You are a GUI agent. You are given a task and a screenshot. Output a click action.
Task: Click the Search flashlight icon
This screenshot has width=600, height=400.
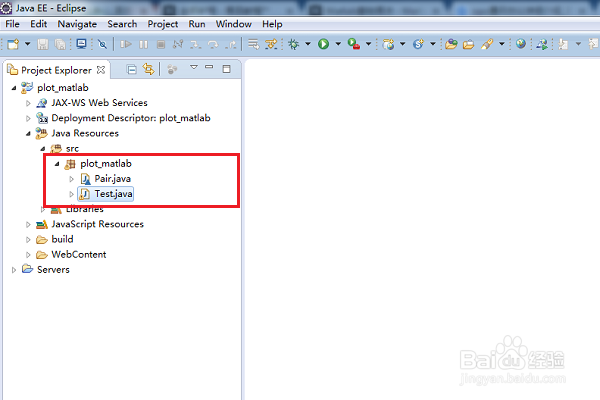pos(487,44)
